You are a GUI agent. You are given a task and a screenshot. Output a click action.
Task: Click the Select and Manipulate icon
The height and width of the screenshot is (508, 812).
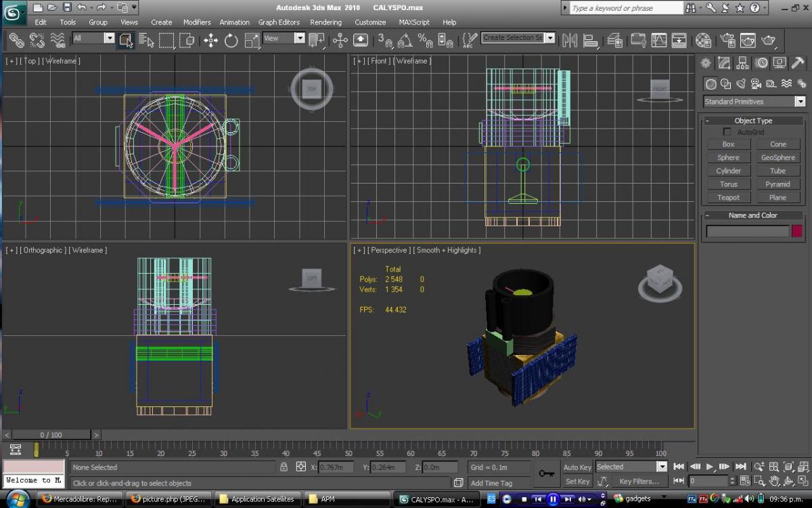[340, 40]
